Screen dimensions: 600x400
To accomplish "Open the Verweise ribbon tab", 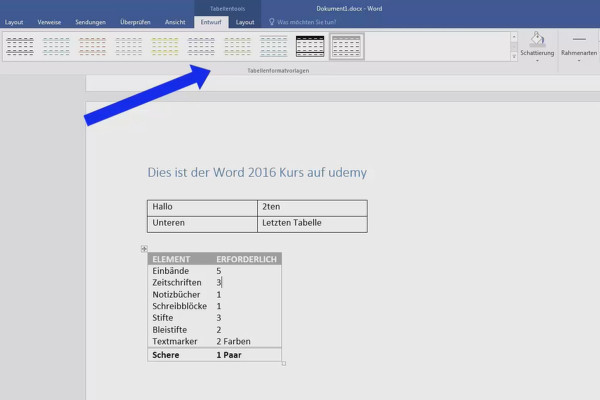I will 49,22.
